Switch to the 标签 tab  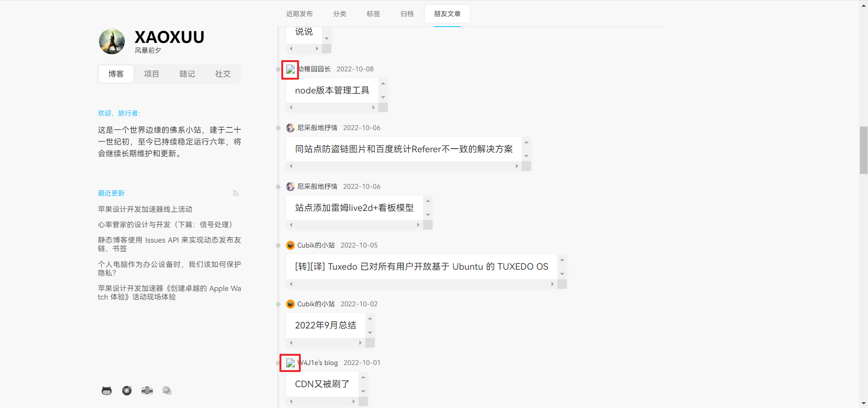pyautogui.click(x=373, y=14)
